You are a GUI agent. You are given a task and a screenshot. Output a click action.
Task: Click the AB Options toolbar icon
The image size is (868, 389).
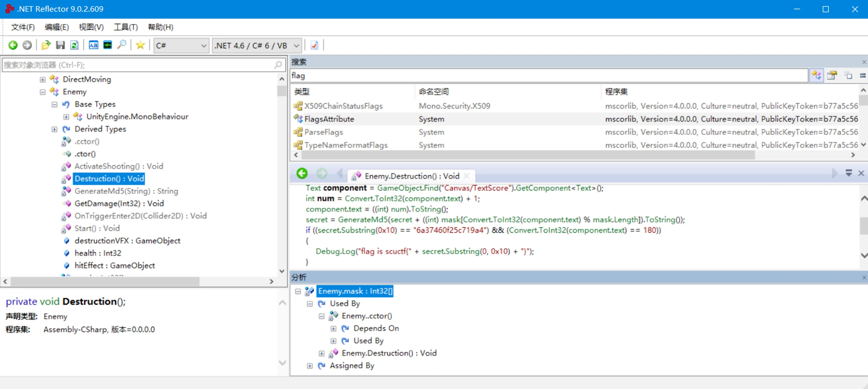tap(93, 45)
